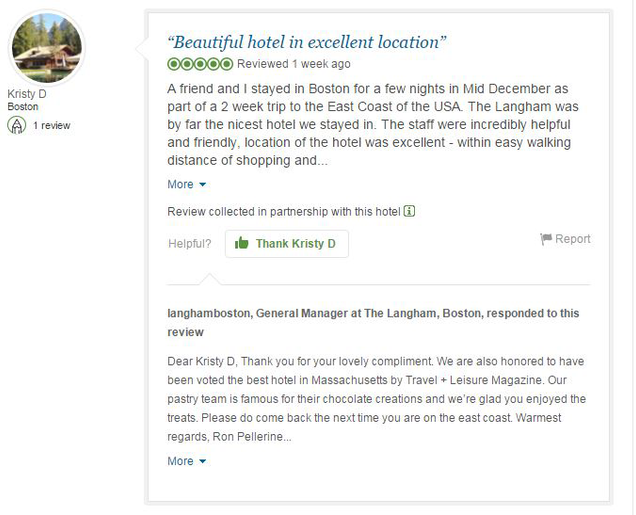Click the grey report flag icon

[545, 239]
